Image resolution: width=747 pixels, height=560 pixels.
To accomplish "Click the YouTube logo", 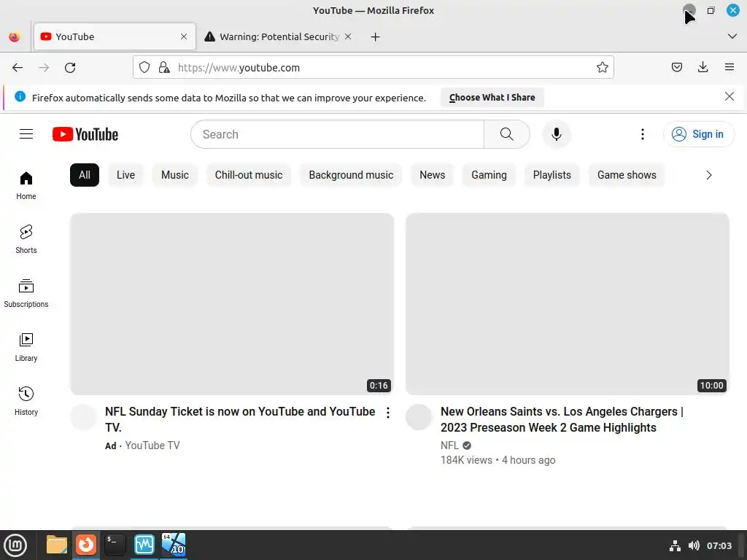I will pyautogui.click(x=85, y=134).
